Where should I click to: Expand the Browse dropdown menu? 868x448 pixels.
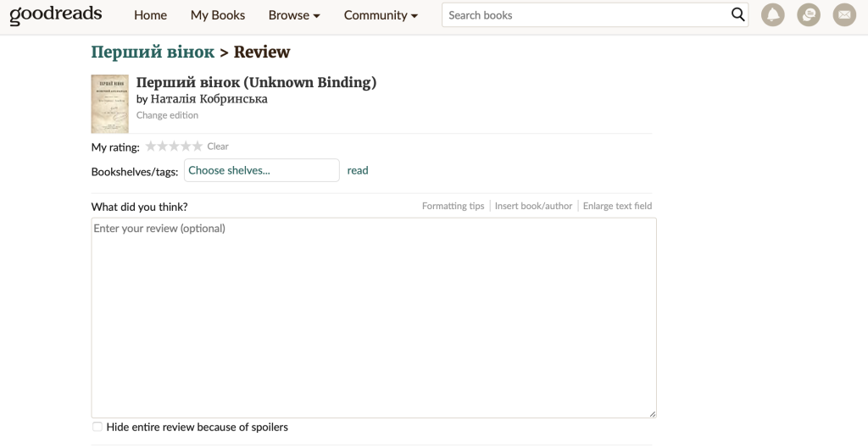293,15
